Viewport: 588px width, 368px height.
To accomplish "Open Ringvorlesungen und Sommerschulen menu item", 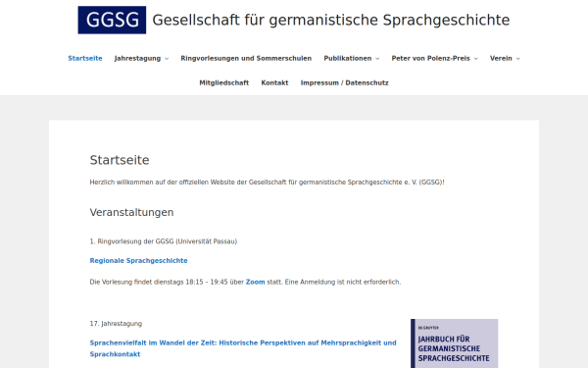I will 246,58.
